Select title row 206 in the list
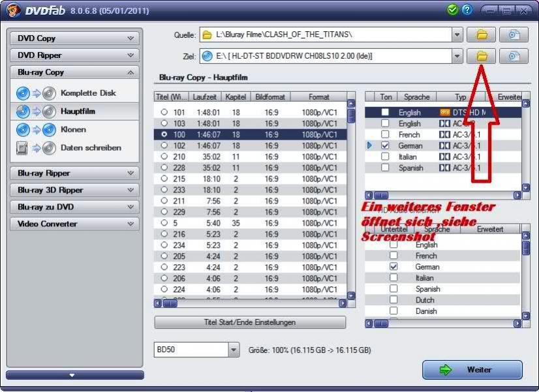 click(251, 279)
